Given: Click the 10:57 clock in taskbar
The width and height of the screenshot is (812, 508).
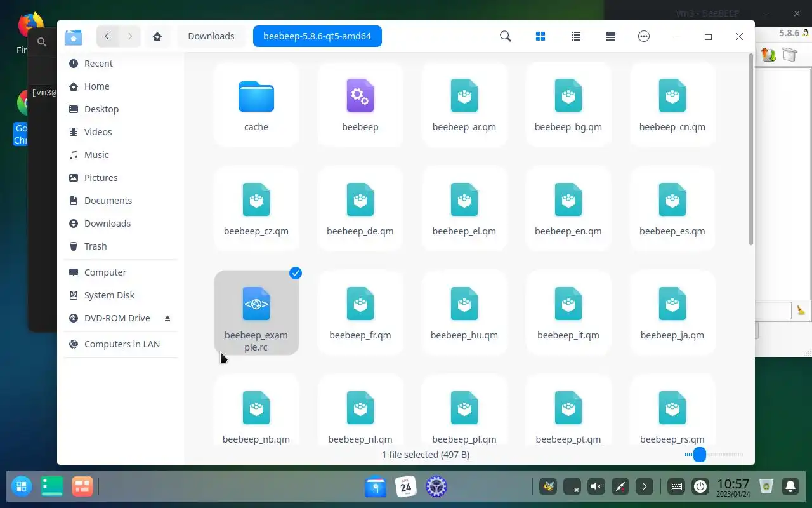Looking at the screenshot, I should 733,487.
